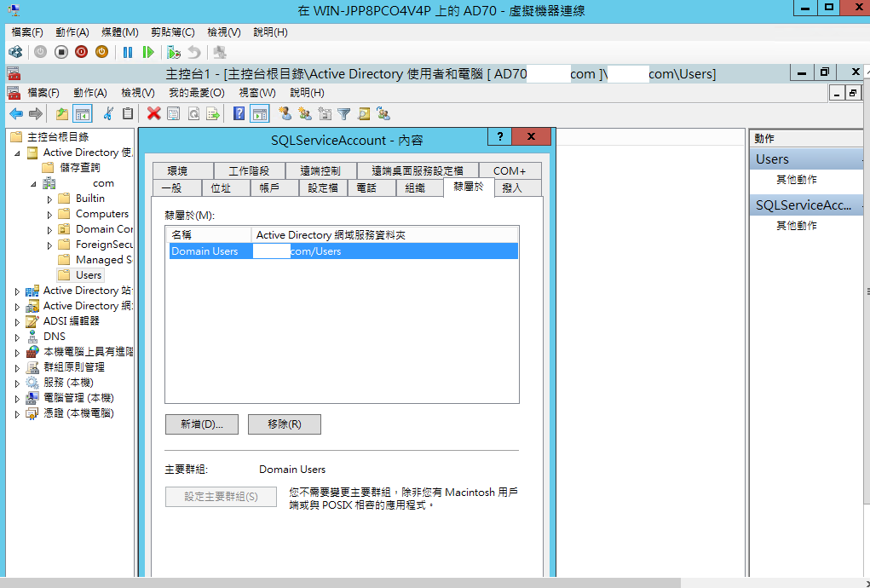Expand the 群組原則管理 node
The width and height of the screenshot is (870, 588).
click(17, 368)
